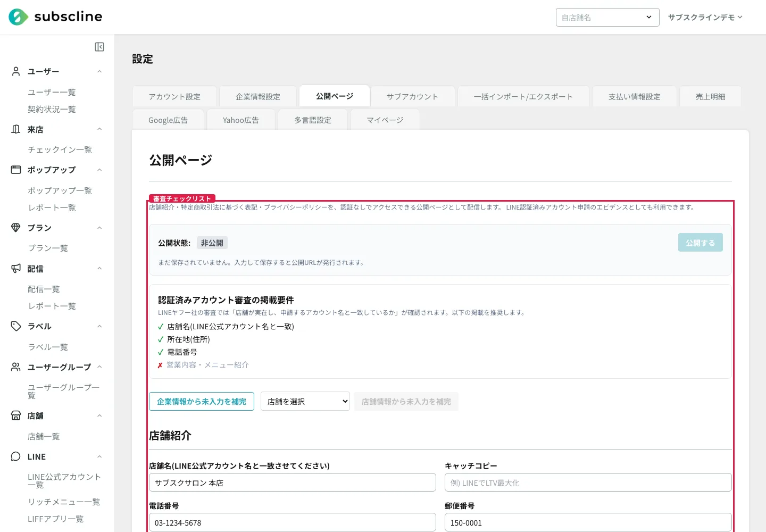The width and height of the screenshot is (766, 532).
Task: Collapse the ポップアップ sidebar section chevron
Action: [x=99, y=170]
